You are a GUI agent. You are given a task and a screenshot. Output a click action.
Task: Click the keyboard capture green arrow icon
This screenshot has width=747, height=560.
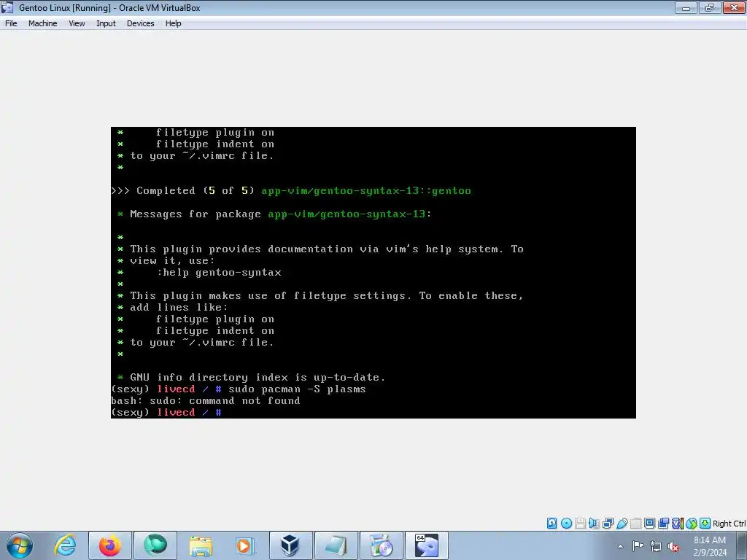tap(705, 524)
